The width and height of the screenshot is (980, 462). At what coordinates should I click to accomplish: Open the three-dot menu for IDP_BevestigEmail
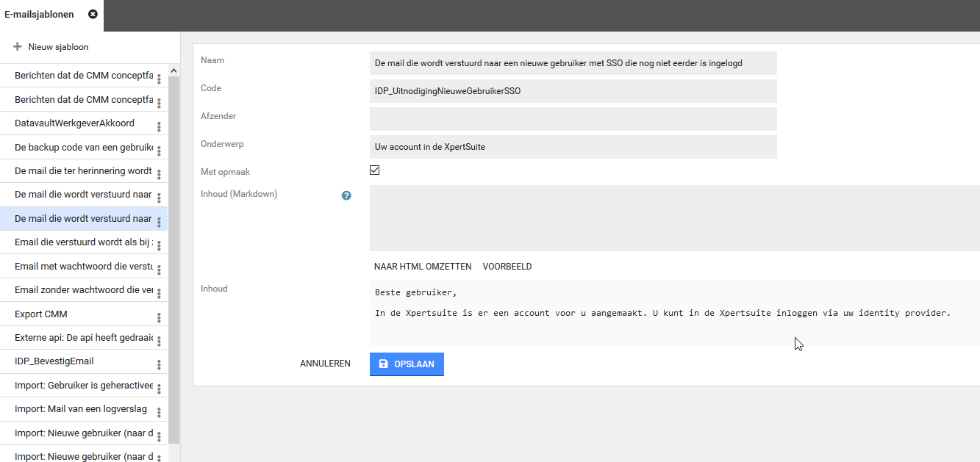159,364
